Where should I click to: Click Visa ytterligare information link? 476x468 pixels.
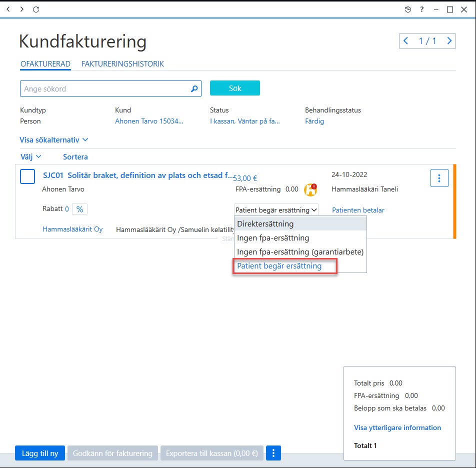point(397,427)
